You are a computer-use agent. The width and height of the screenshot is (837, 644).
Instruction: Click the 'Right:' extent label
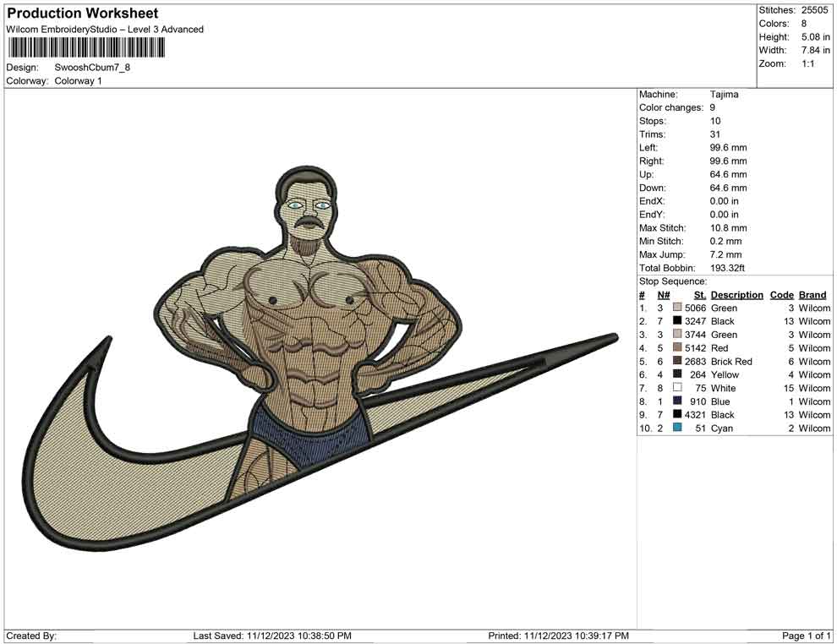coord(651,161)
